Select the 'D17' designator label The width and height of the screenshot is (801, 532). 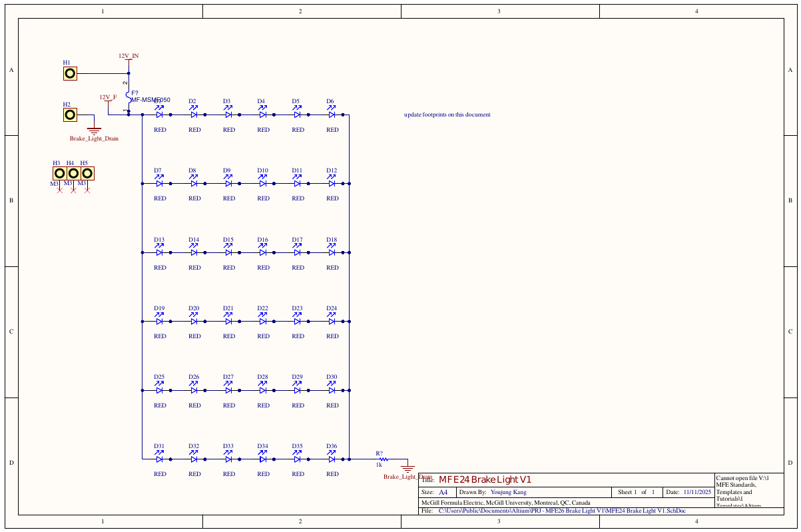297,239
